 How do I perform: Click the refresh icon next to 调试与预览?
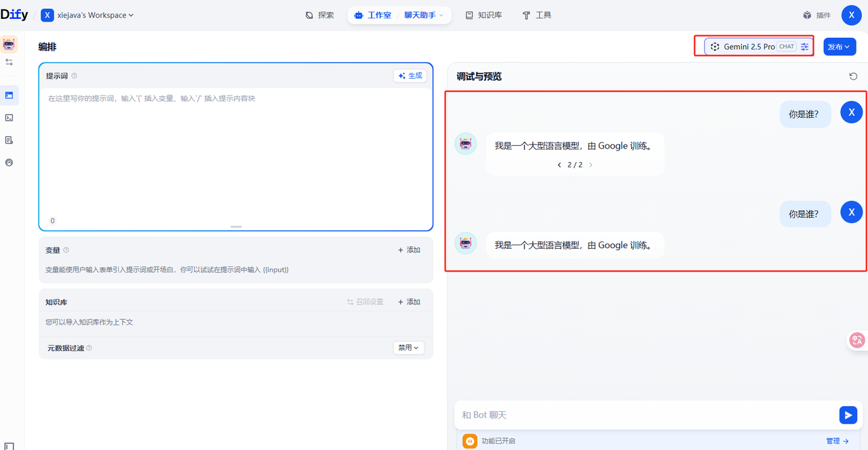pos(853,76)
